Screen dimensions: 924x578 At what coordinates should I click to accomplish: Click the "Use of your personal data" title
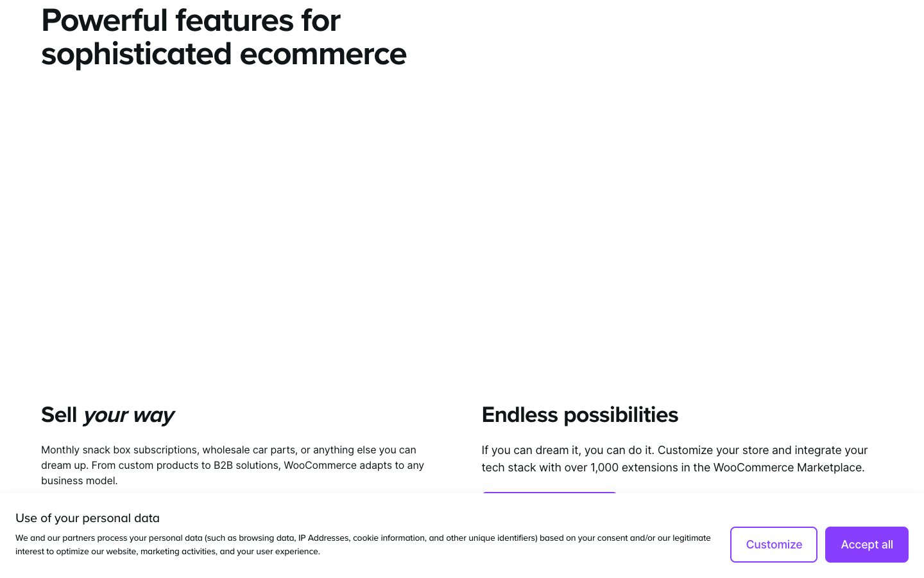click(x=87, y=518)
